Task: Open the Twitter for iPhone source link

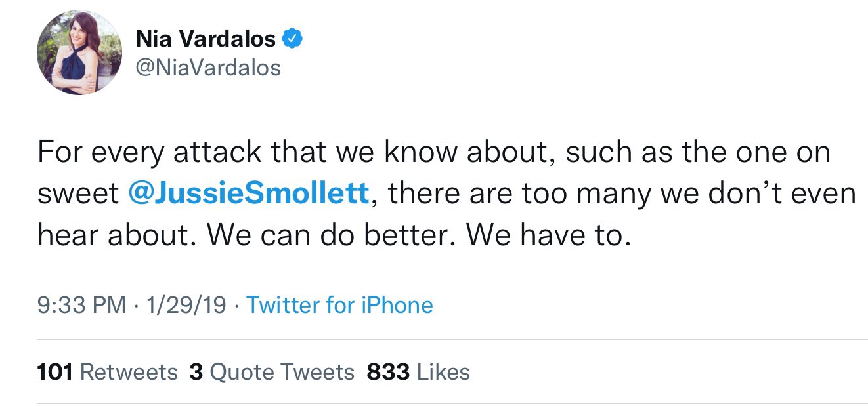Action: point(339,305)
